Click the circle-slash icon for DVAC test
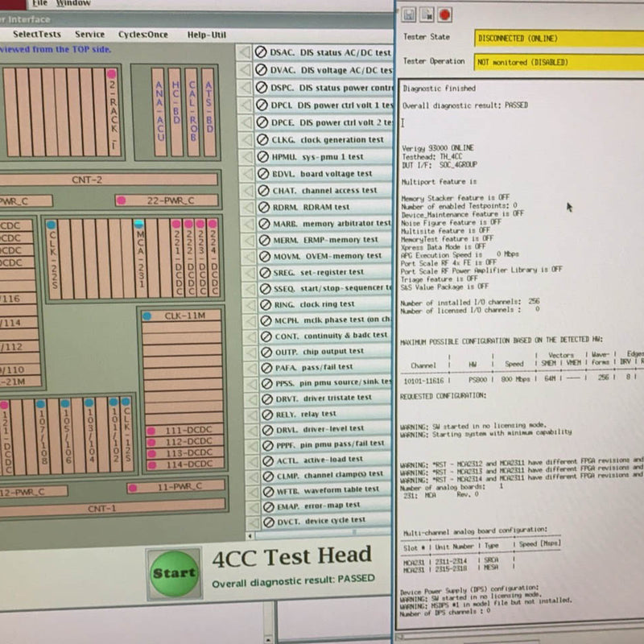 [x=261, y=70]
